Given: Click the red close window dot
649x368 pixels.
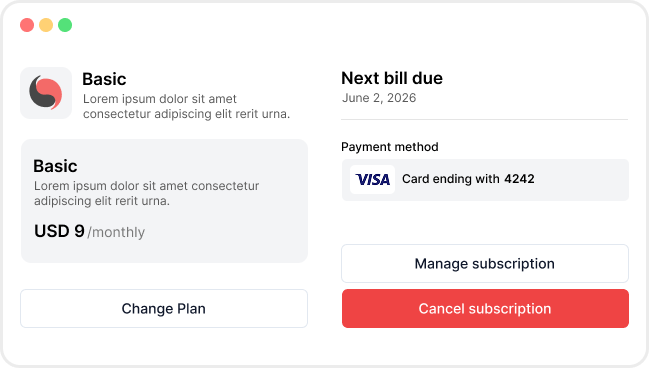Looking at the screenshot, I should [27, 25].
